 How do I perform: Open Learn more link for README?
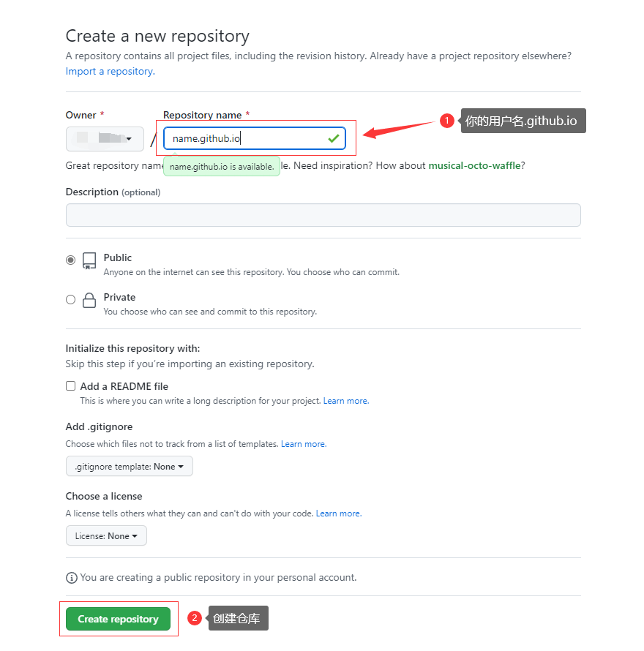(x=345, y=402)
